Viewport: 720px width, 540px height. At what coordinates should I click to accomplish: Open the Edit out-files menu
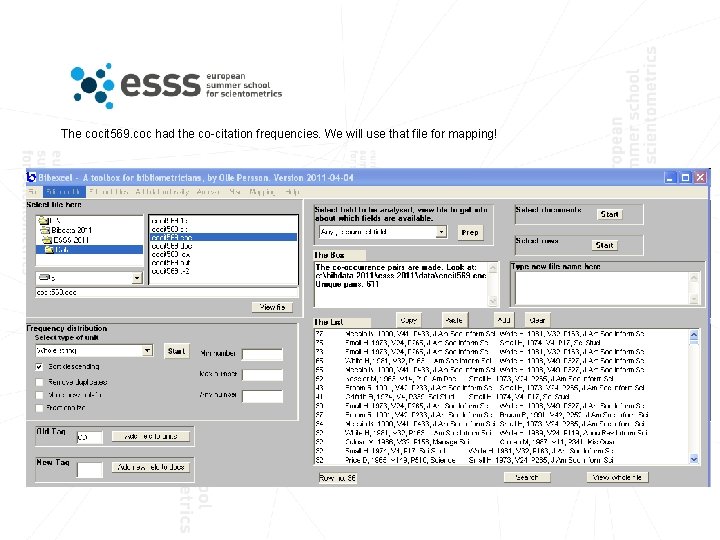point(108,191)
